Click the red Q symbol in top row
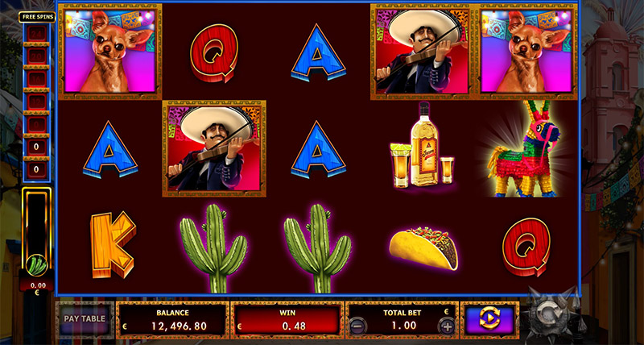 point(214,53)
